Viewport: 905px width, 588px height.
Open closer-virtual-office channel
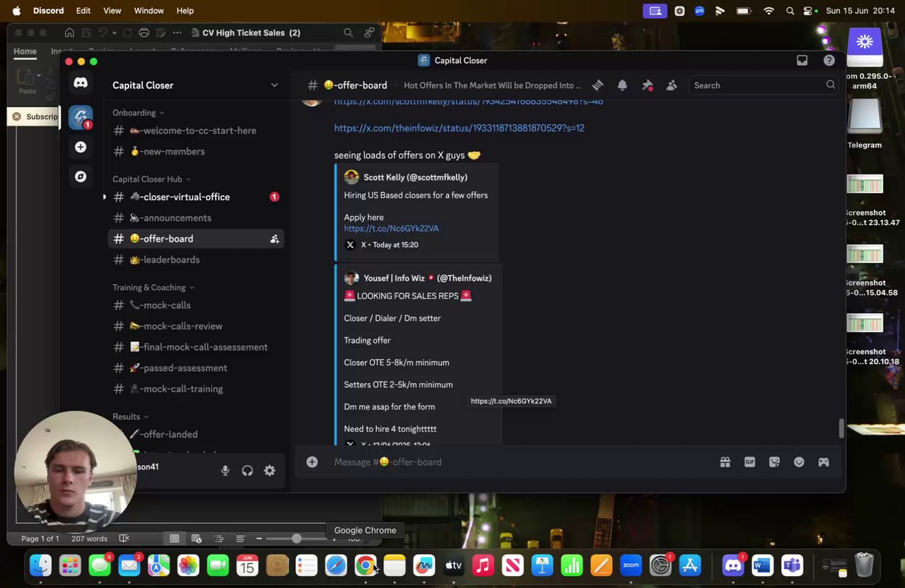pyautogui.click(x=197, y=197)
